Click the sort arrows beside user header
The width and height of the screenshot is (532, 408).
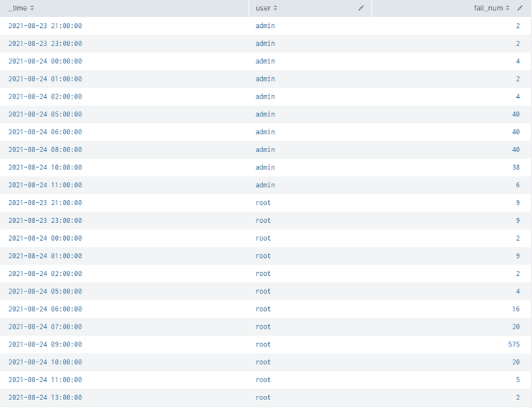276,8
